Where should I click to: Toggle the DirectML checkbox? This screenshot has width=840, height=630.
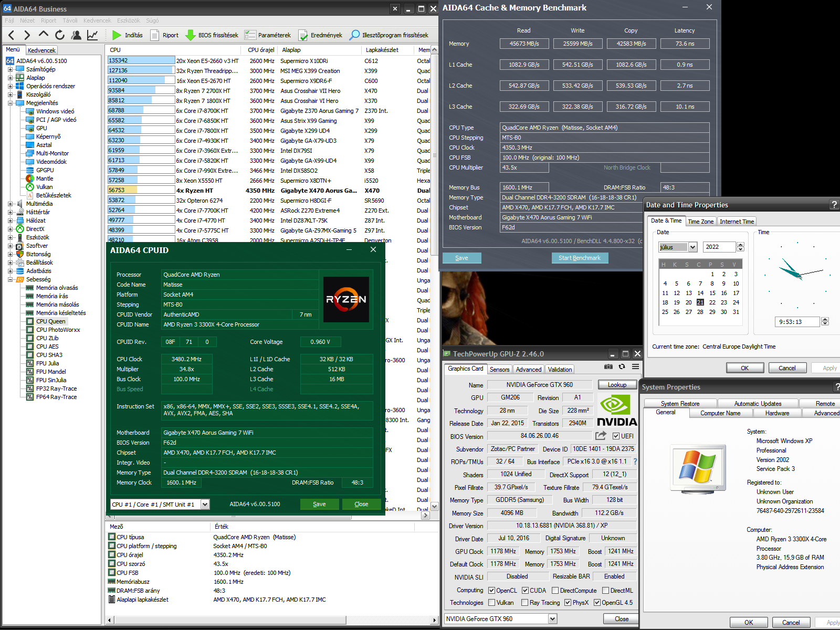[605, 590]
